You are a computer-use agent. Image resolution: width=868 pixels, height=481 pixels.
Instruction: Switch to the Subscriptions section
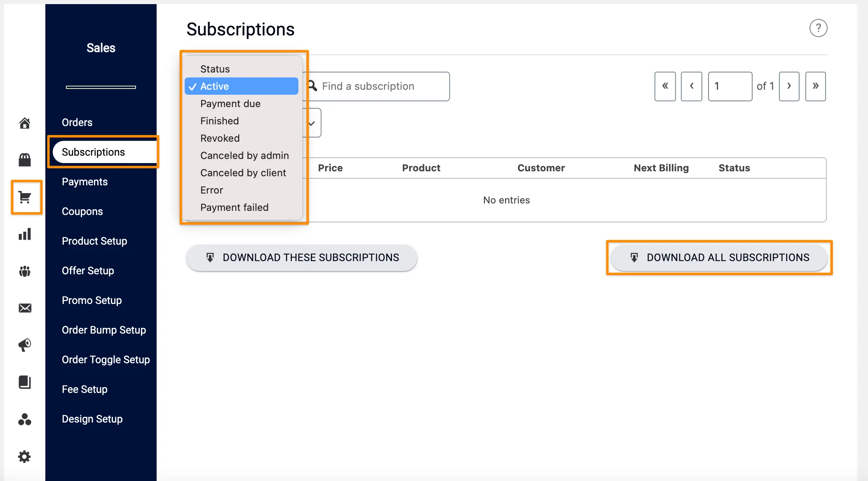tap(94, 152)
